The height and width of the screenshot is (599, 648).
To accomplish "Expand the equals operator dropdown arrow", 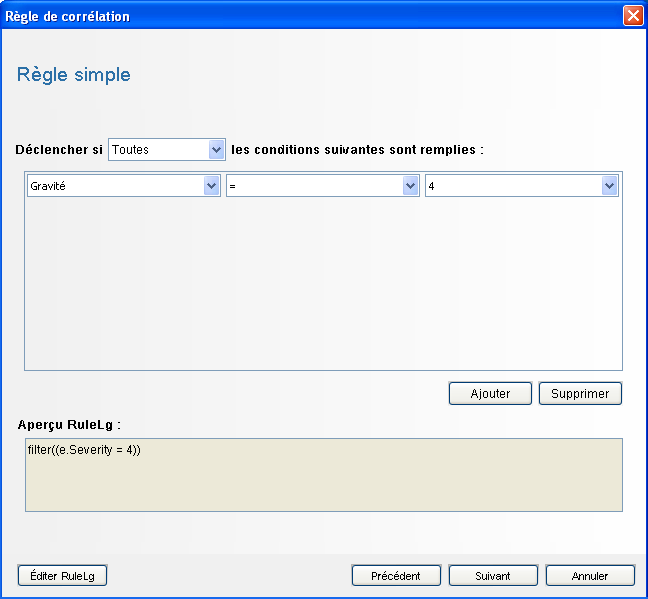I will [x=410, y=186].
